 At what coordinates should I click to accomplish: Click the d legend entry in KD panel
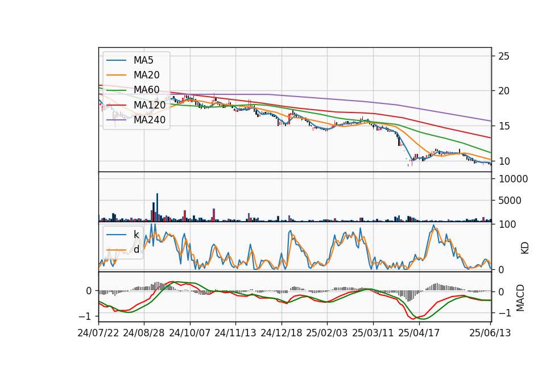point(136,249)
